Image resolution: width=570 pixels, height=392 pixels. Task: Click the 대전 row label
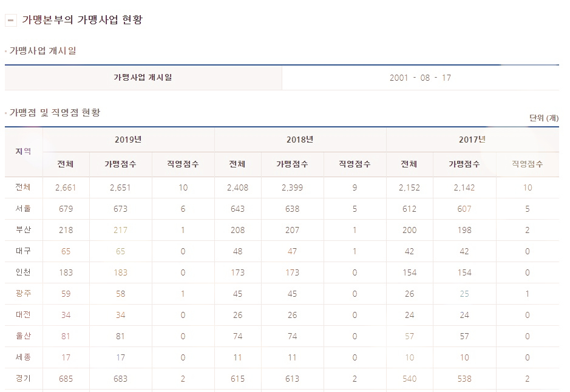pos(23,314)
